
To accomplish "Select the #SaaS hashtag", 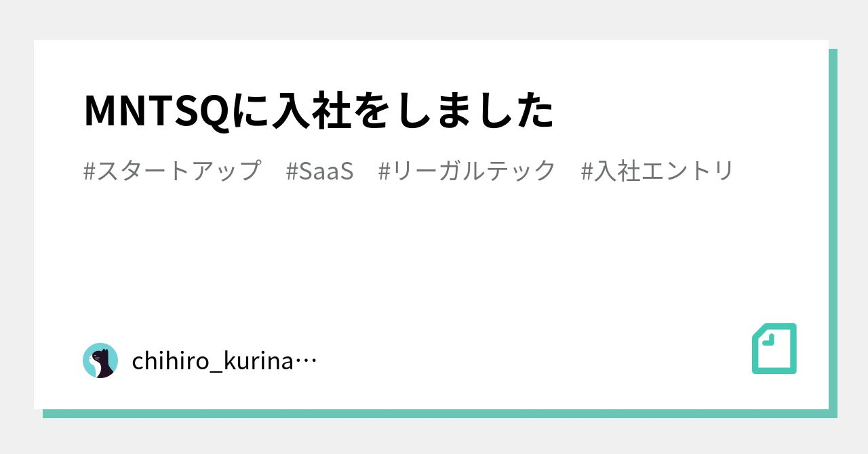I will pos(319,171).
